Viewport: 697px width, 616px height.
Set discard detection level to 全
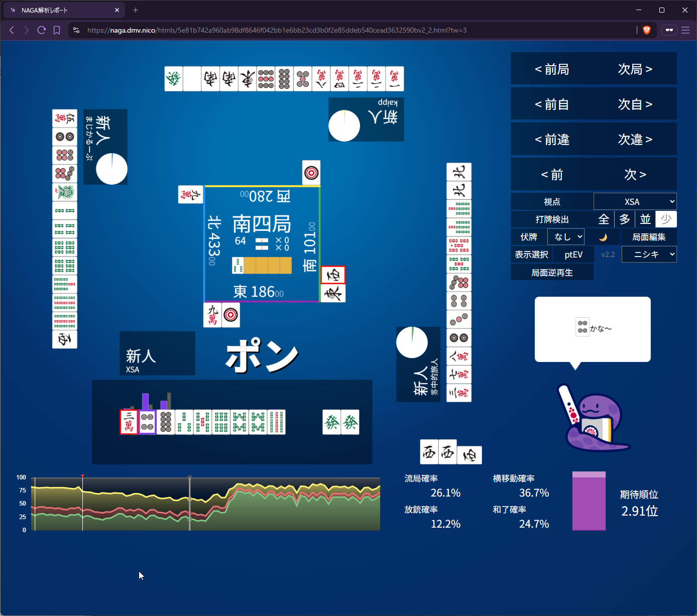[604, 219]
